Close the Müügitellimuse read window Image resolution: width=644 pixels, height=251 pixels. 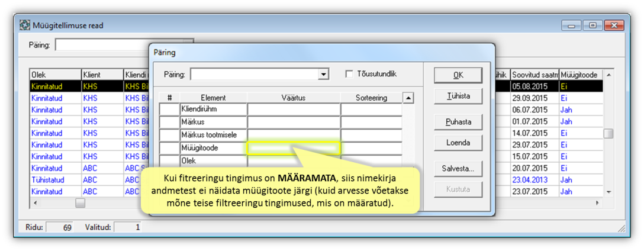pos(614,25)
